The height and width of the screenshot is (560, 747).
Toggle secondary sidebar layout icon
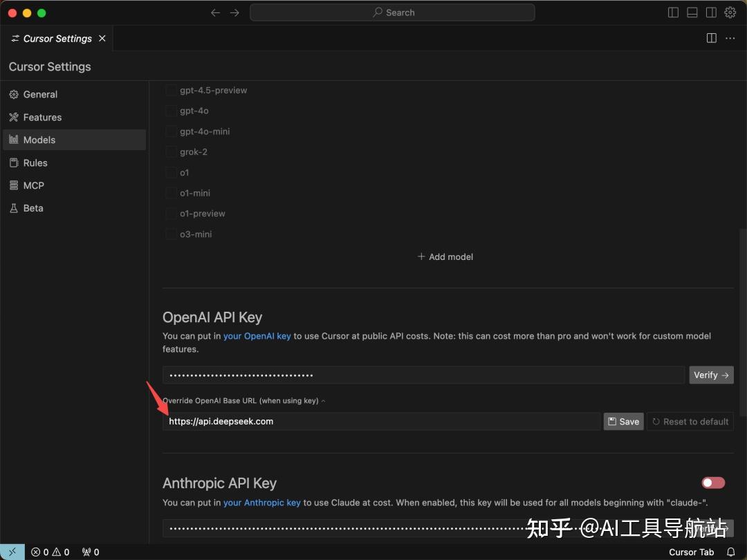(x=711, y=13)
